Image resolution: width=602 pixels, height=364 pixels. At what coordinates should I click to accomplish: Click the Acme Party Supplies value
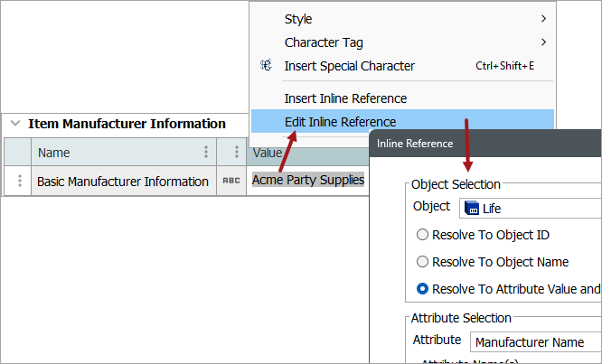pyautogui.click(x=307, y=181)
